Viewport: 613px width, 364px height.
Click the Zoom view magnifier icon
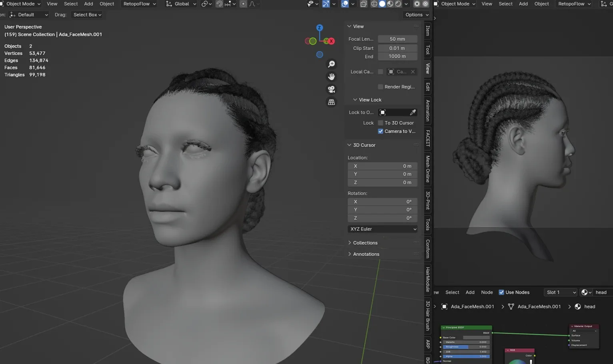pos(331,64)
